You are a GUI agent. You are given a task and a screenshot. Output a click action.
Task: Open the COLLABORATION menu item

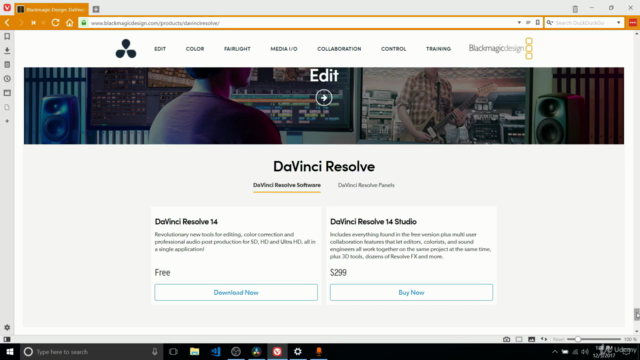(x=339, y=49)
